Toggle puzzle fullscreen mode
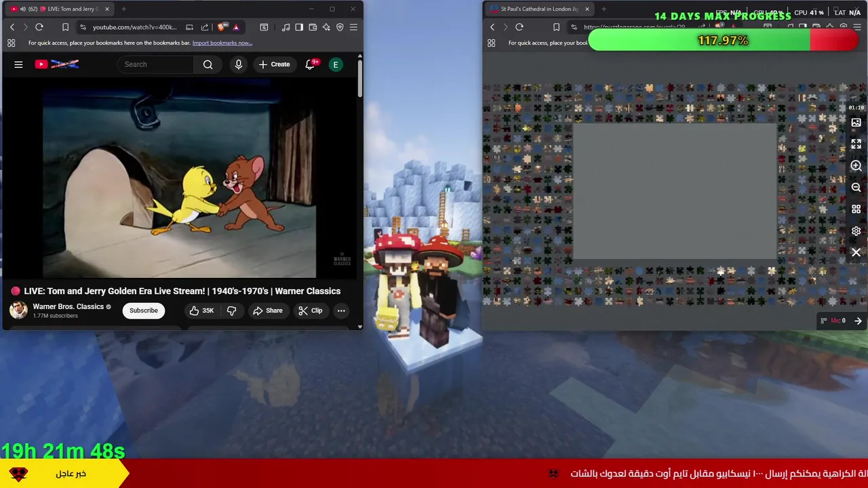Viewport: 868px width, 488px height. pyautogui.click(x=856, y=144)
